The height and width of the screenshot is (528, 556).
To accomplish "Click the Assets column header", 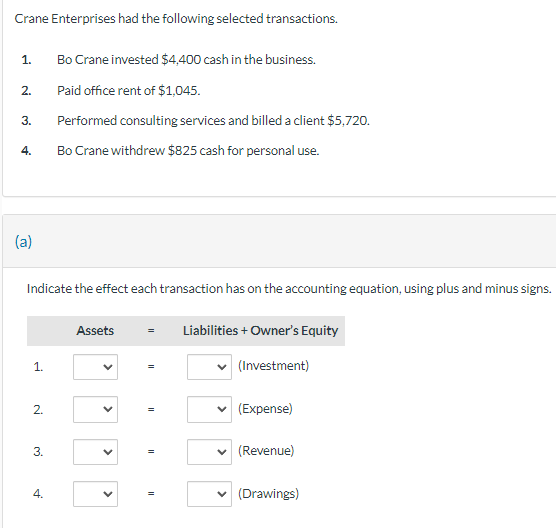I will click(x=95, y=330).
